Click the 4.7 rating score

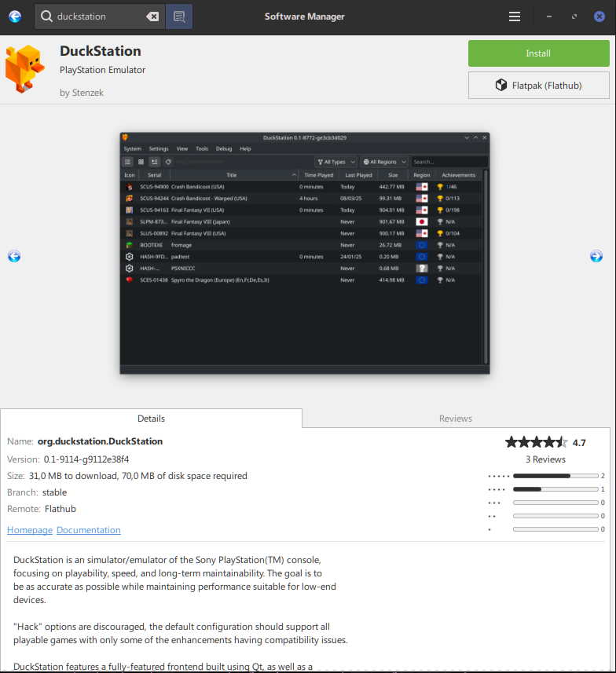pyautogui.click(x=579, y=443)
